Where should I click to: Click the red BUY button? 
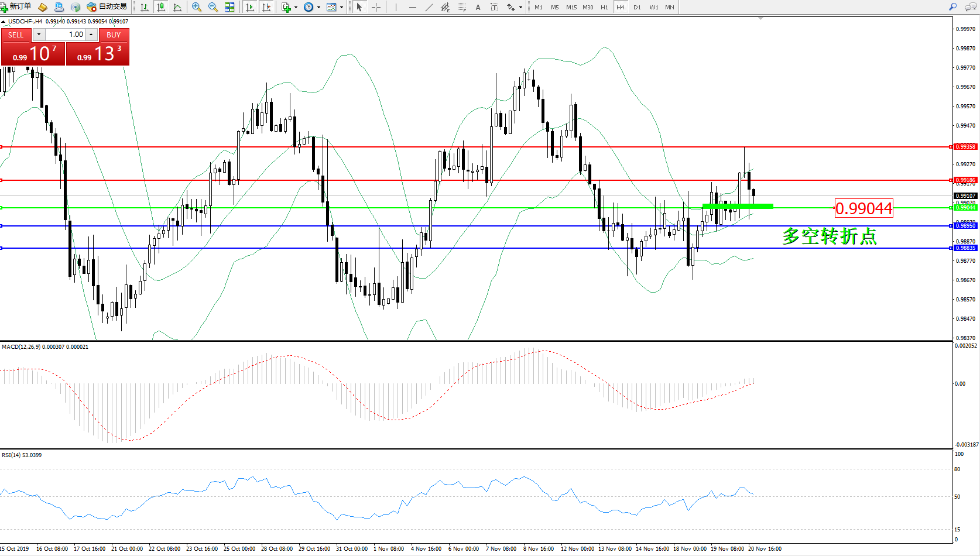coord(114,35)
